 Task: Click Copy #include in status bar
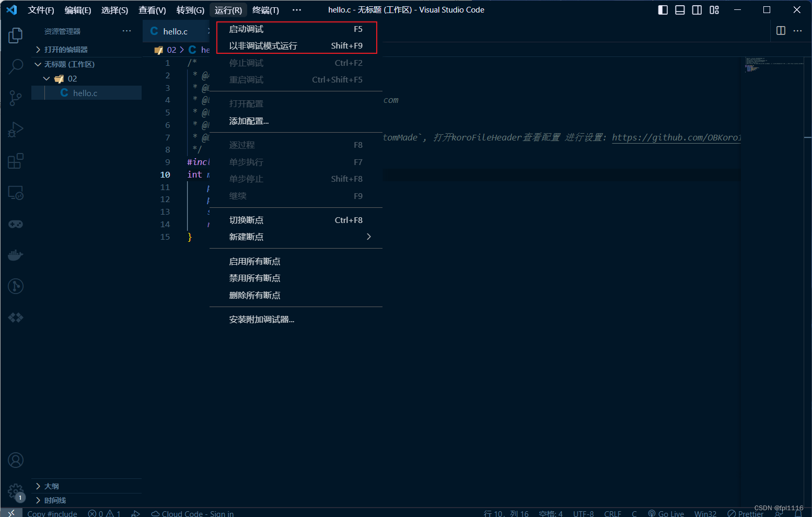[52, 513]
